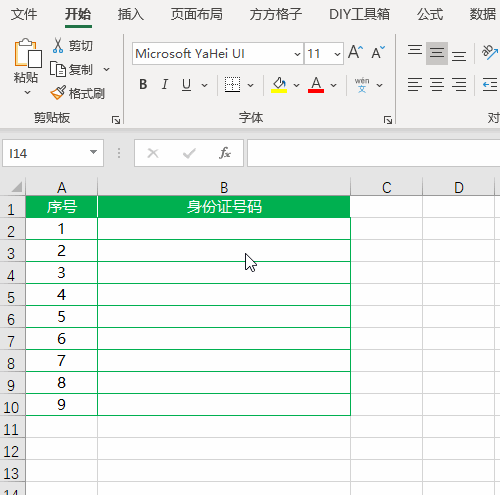Image resolution: width=500 pixels, height=495 pixels.
Task: Increase font size with larger A icon
Action: coord(356,52)
